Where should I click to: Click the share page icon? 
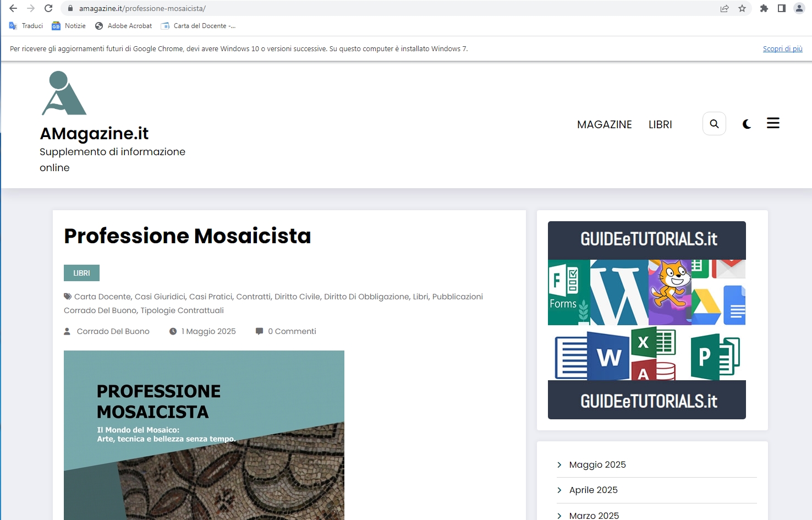(725, 8)
